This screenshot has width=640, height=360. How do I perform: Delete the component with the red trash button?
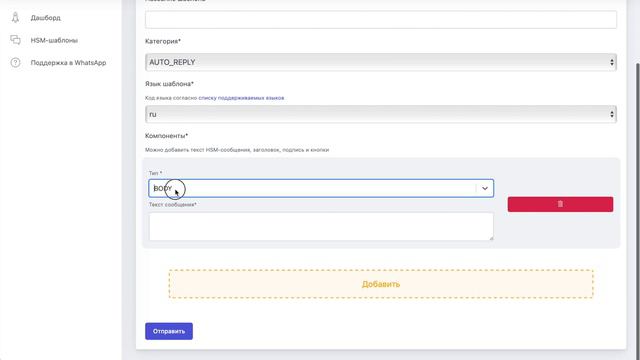tap(560, 204)
